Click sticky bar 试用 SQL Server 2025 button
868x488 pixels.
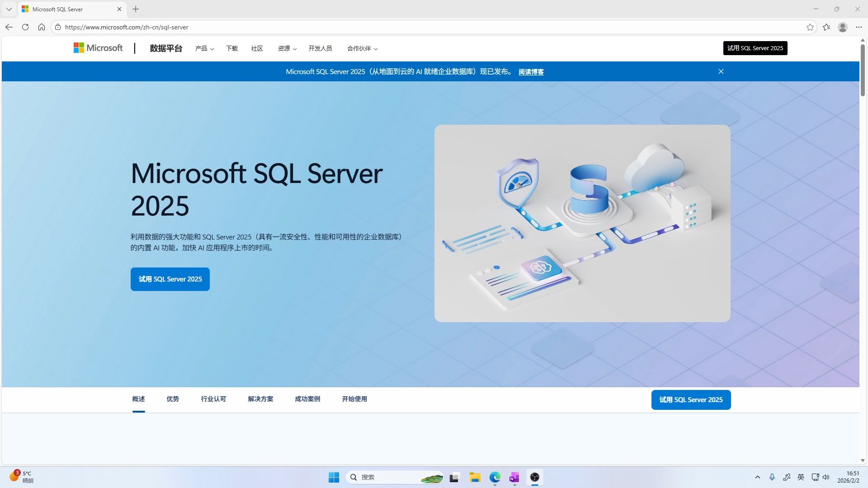tap(691, 400)
